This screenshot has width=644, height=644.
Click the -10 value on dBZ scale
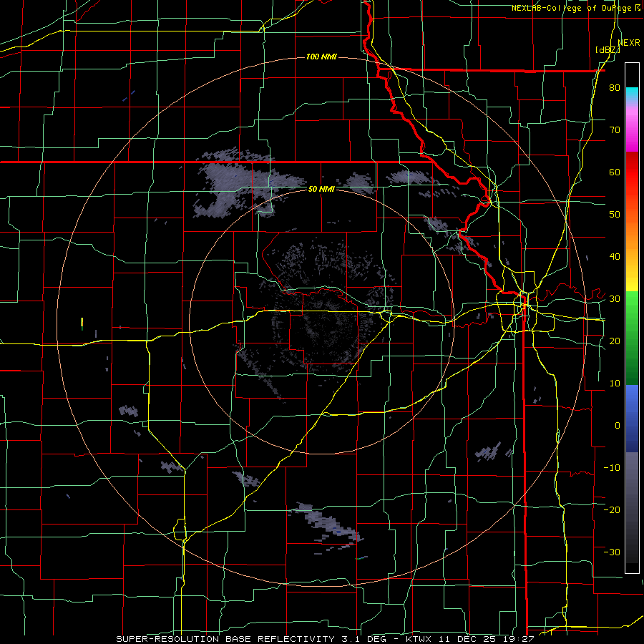[612, 468]
